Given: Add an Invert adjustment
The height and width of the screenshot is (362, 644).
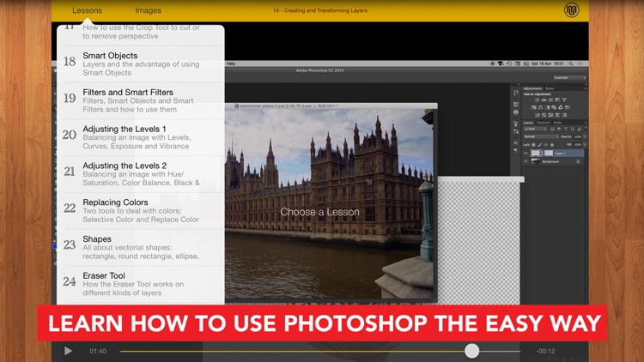Looking at the screenshot, I should (538, 115).
